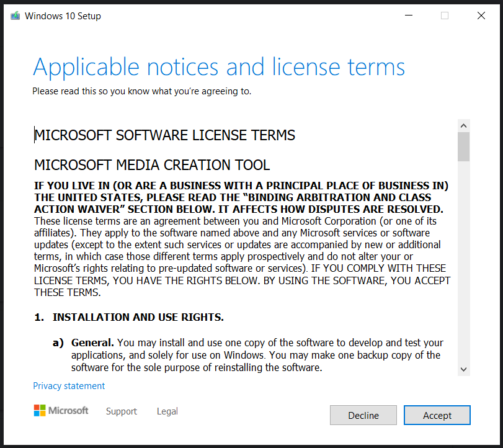
Task: Close the Windows 10 Setup window
Action: pyautogui.click(x=481, y=16)
